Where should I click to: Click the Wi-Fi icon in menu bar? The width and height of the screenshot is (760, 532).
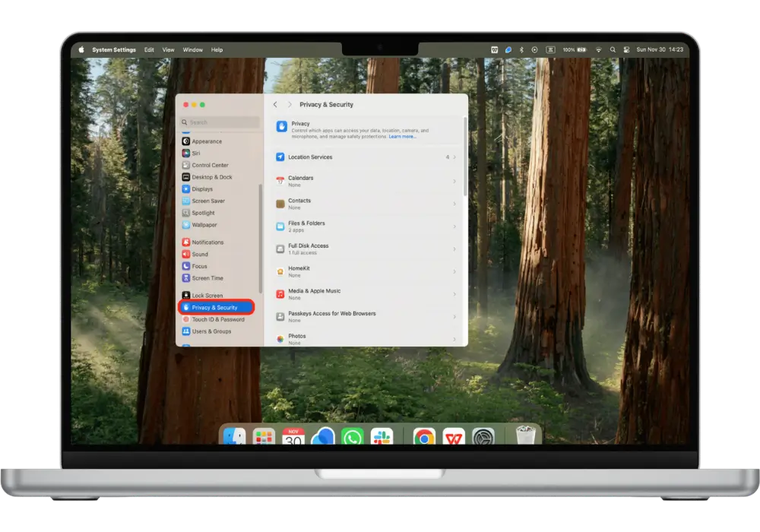click(x=598, y=50)
